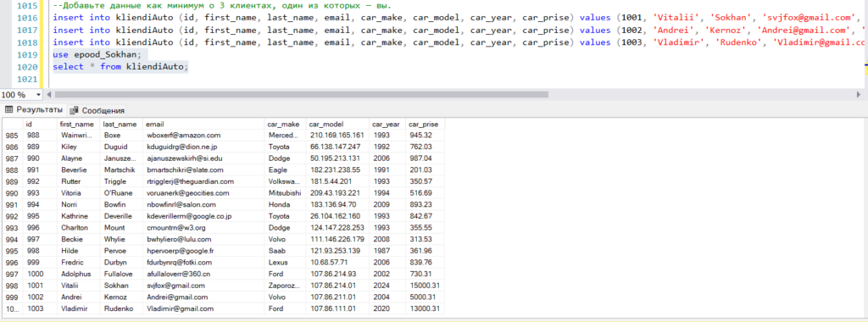Click the cell nbowfinrl@salon.com
868x322 pixels.
[203, 205]
